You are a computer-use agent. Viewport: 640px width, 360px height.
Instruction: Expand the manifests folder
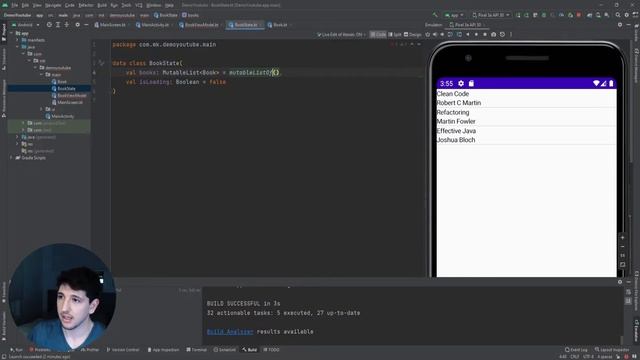(18, 40)
